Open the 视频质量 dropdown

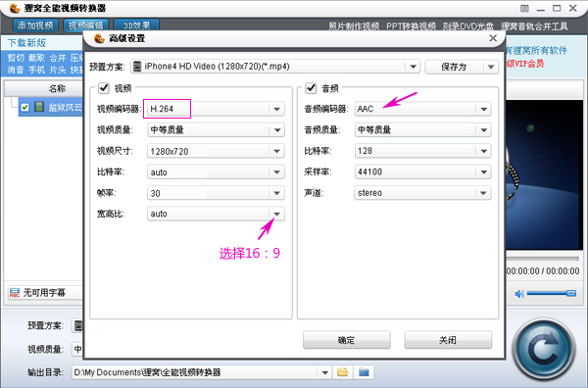[276, 130]
